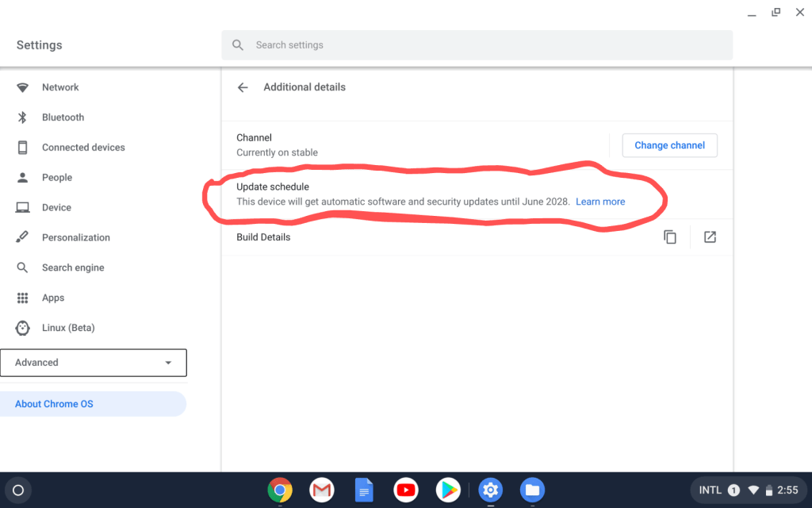Screen dimensions: 812x508
Task: Click the Chrome browser shelf icon
Action: 279,490
